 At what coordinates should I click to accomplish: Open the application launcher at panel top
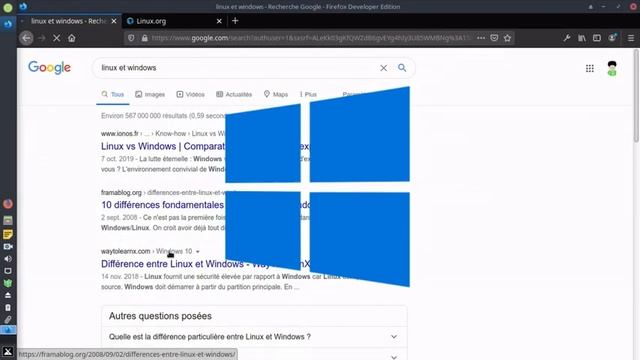8,7
